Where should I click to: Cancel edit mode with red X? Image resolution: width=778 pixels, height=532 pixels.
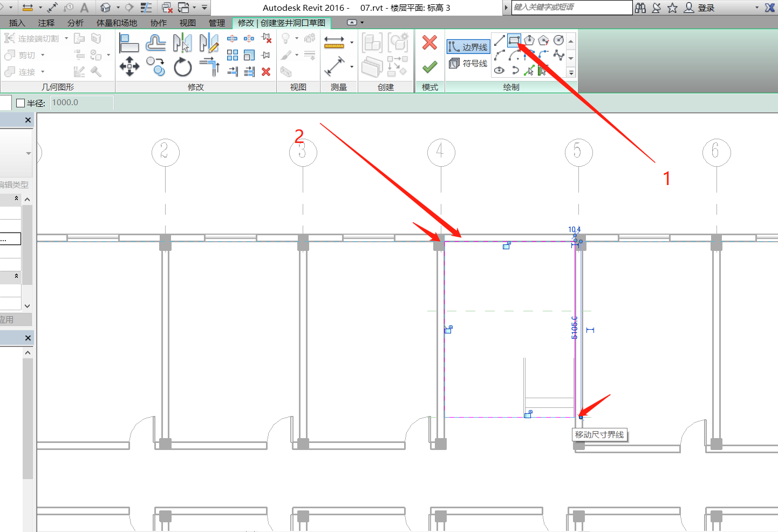point(429,43)
